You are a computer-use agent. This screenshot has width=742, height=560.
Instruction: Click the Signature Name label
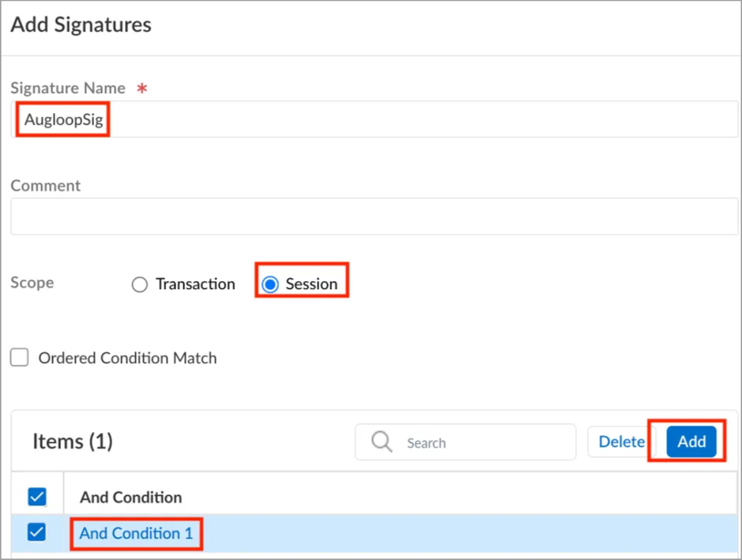(x=68, y=88)
